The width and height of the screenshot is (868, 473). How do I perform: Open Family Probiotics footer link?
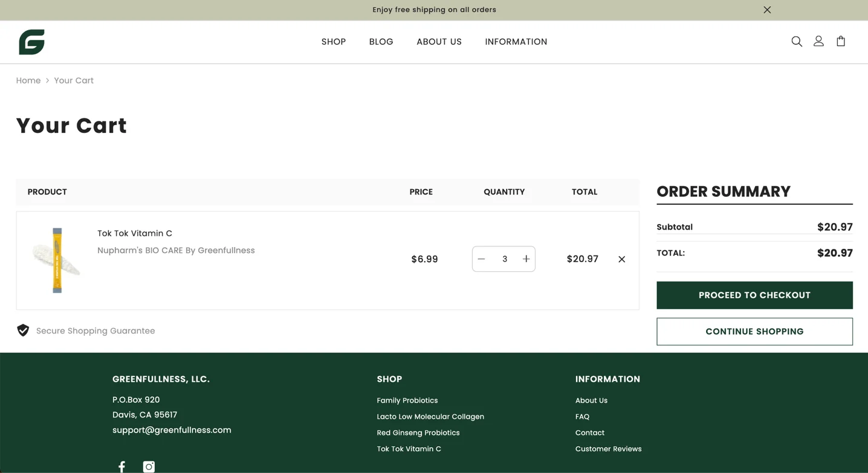(x=407, y=401)
